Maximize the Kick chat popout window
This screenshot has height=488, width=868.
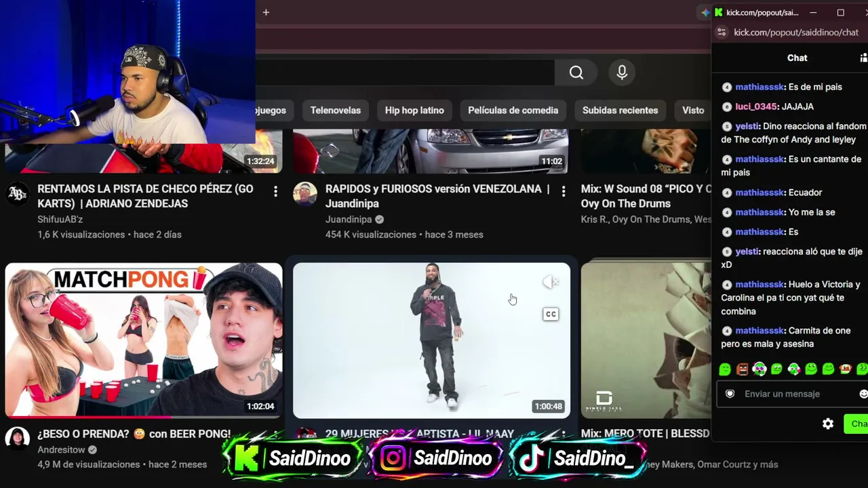(841, 12)
